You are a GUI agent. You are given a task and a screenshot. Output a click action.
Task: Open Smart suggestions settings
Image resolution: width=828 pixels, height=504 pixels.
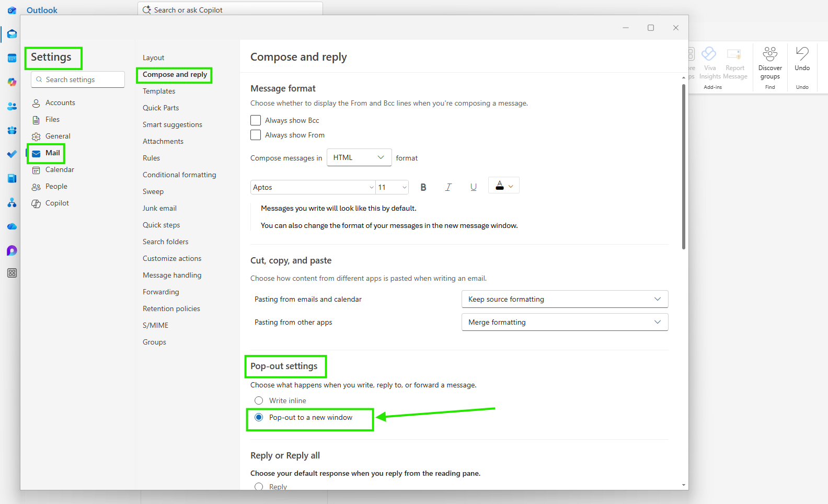click(x=172, y=124)
